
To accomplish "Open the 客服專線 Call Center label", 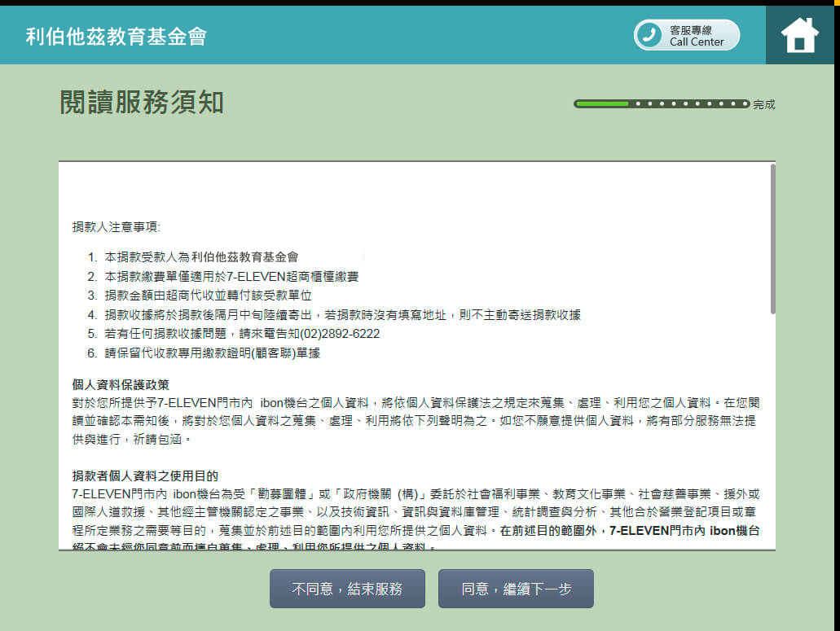I will click(x=697, y=36).
